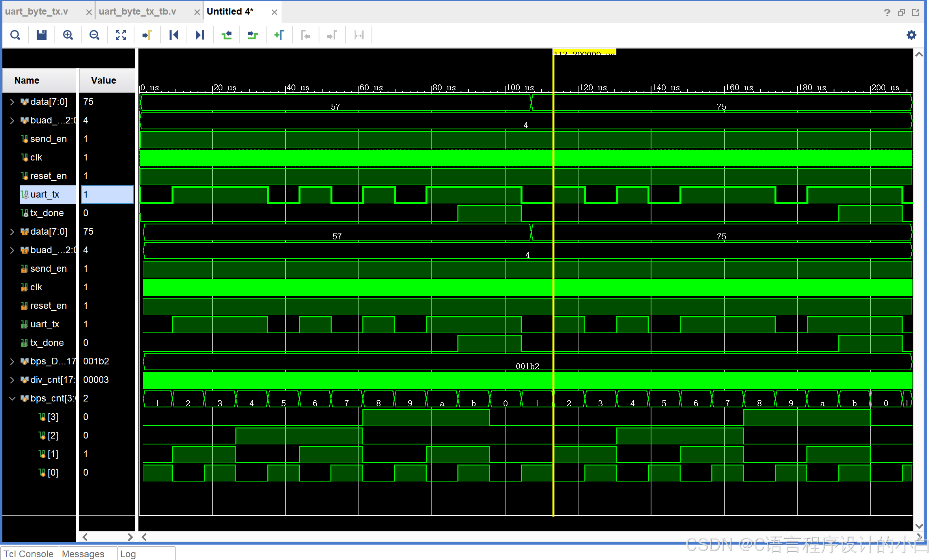
Task: Click the yellow cursor time marker label
Action: [584, 52]
